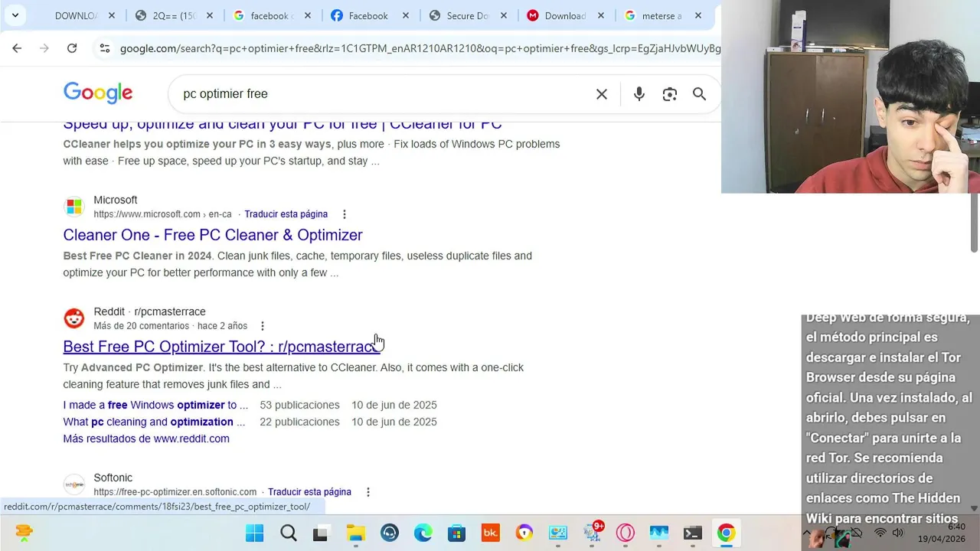Open the orange 'bk' app in taskbar
This screenshot has height=551, width=980.
[491, 533]
